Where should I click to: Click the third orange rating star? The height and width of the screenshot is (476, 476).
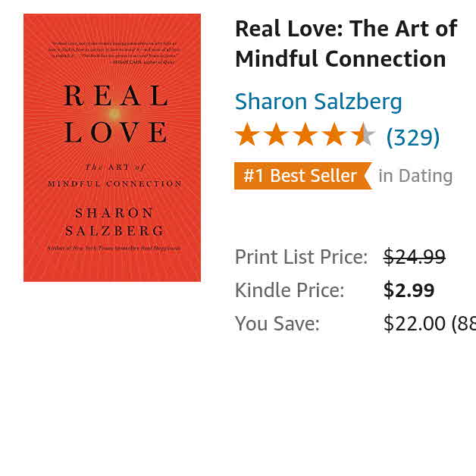coord(305,136)
